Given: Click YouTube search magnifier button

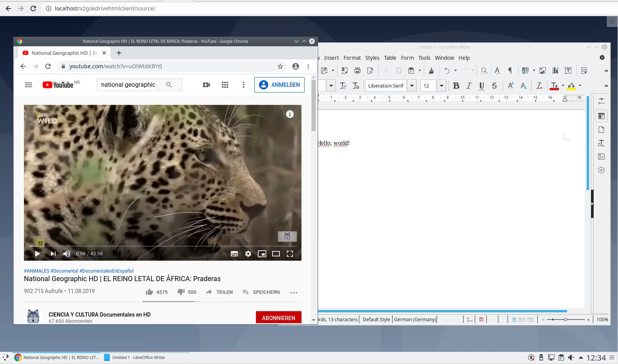Looking at the screenshot, I should 169,85.
